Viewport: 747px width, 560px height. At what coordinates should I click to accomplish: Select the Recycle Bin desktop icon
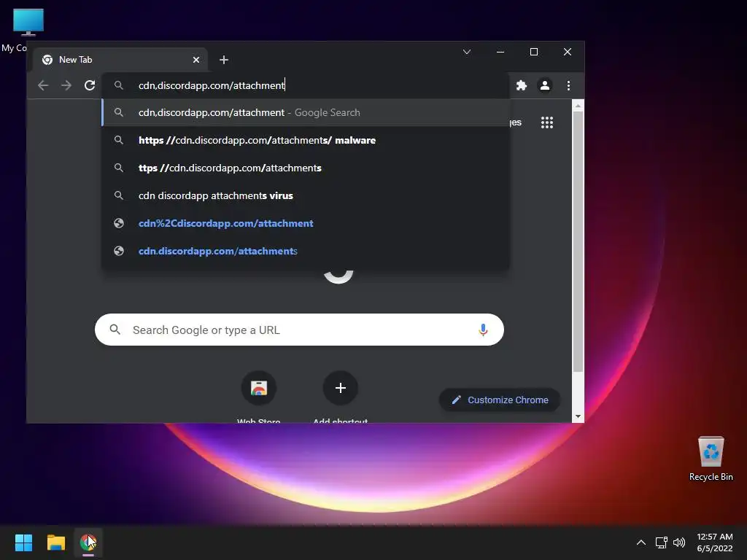click(x=711, y=459)
